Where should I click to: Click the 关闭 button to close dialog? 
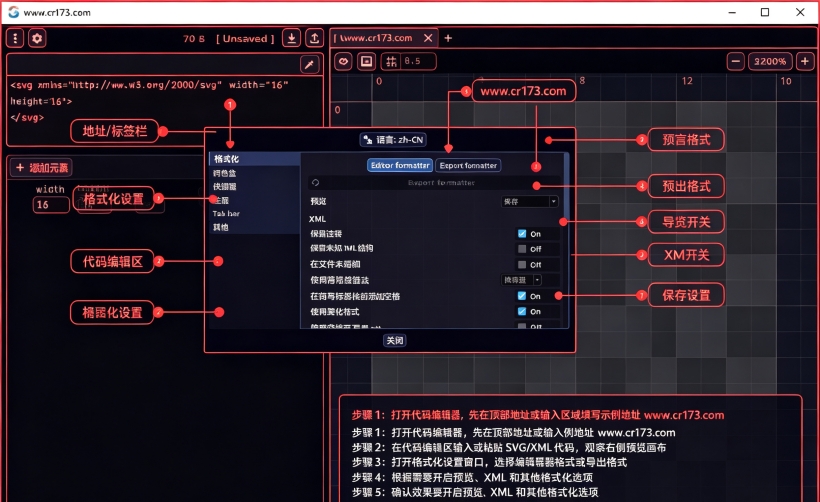pos(394,340)
